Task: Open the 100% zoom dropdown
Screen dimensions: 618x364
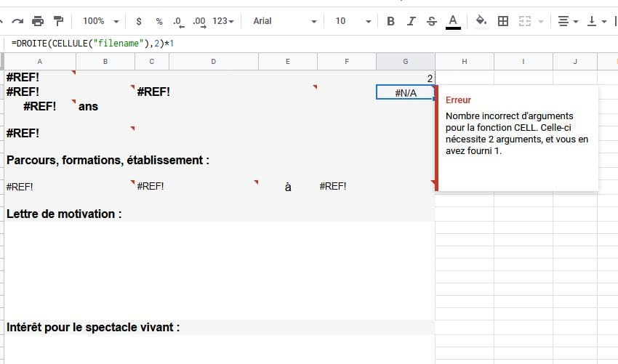Action: coord(98,21)
